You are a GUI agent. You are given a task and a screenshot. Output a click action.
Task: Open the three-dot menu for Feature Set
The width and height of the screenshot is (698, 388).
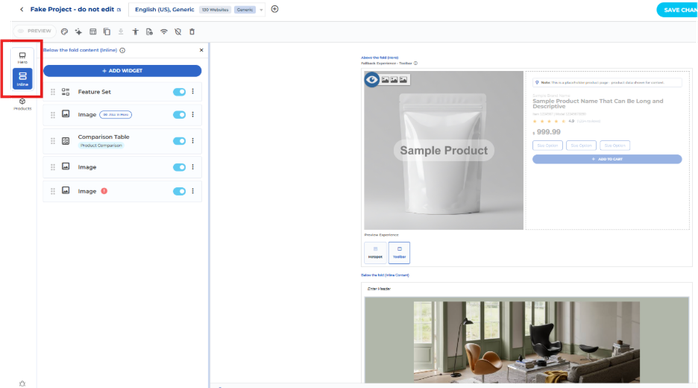193,91
